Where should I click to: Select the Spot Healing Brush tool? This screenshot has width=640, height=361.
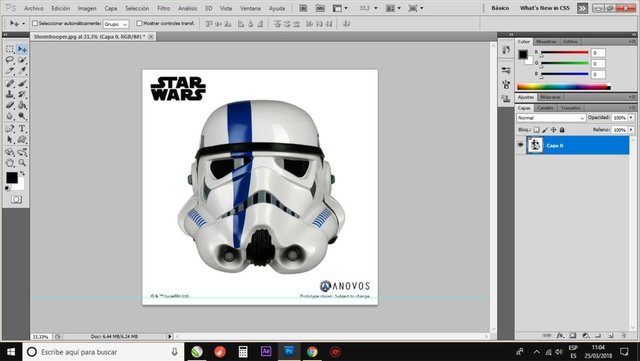10,84
